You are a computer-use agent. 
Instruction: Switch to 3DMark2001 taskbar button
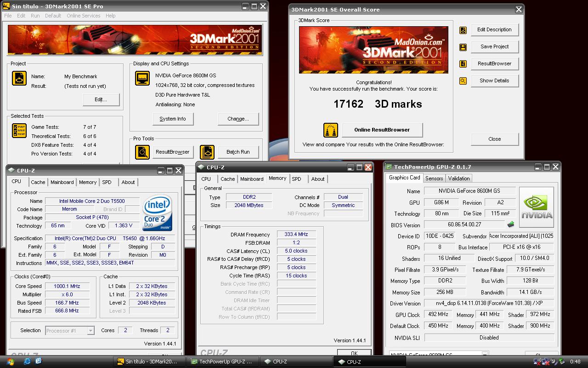[x=149, y=362]
